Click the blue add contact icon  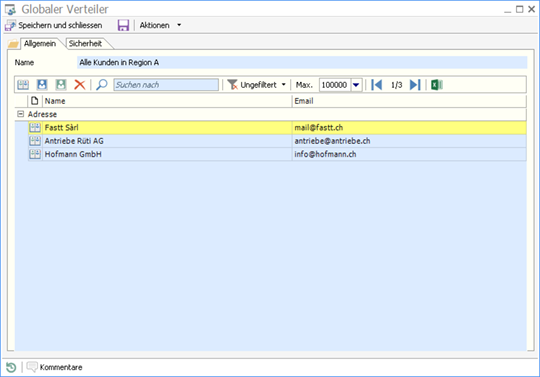(x=42, y=85)
